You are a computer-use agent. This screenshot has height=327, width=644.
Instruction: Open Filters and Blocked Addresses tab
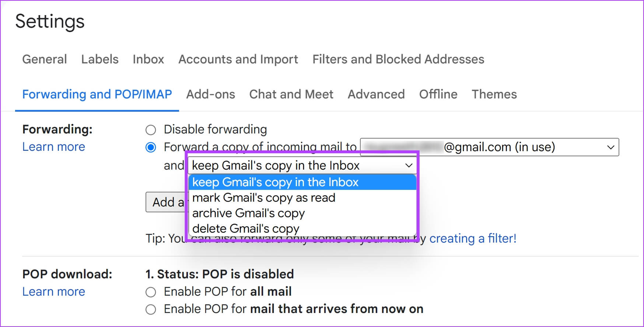tap(398, 59)
